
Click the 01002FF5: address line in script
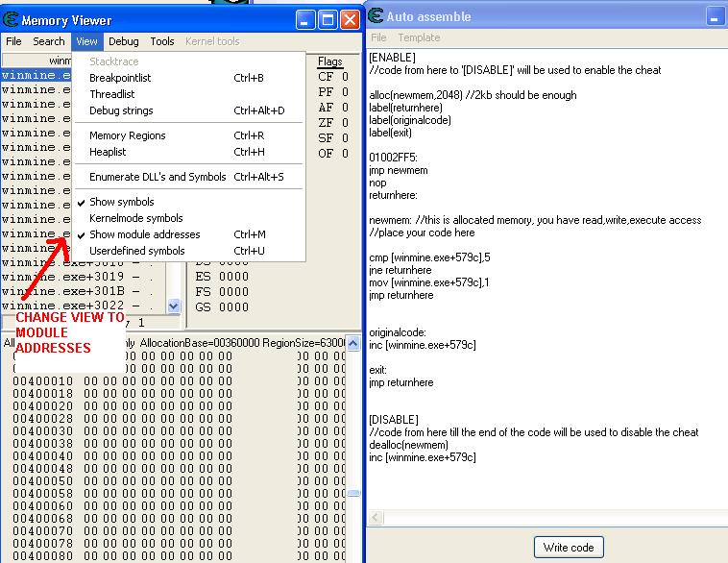(x=393, y=158)
